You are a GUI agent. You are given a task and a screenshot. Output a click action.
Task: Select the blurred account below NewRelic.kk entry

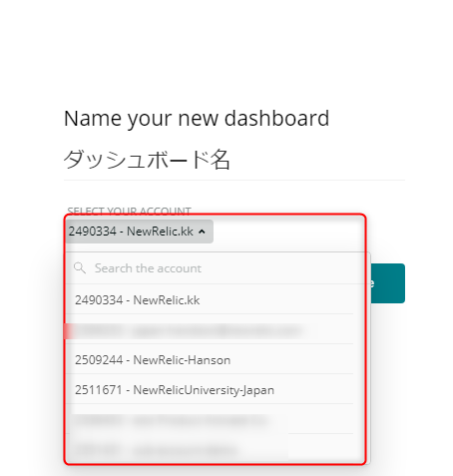pos(210,330)
